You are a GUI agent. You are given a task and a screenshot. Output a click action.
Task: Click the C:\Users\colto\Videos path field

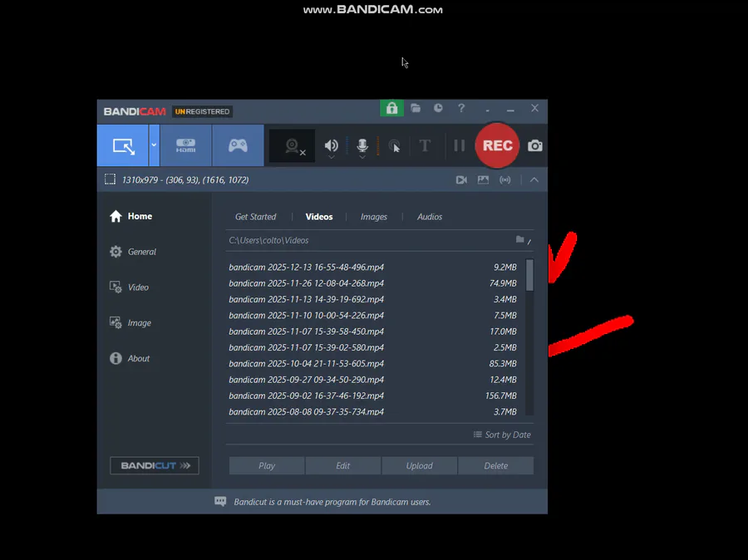click(268, 240)
